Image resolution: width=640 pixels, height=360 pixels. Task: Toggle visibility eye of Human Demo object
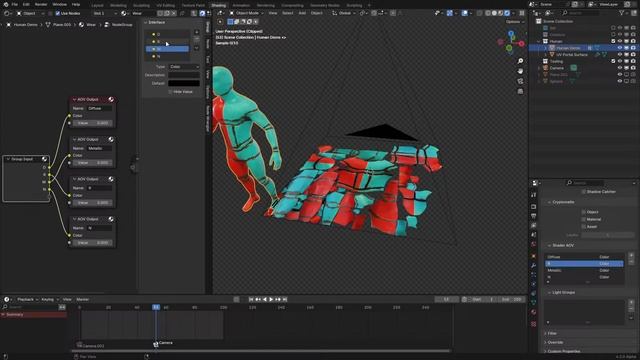pos(620,48)
